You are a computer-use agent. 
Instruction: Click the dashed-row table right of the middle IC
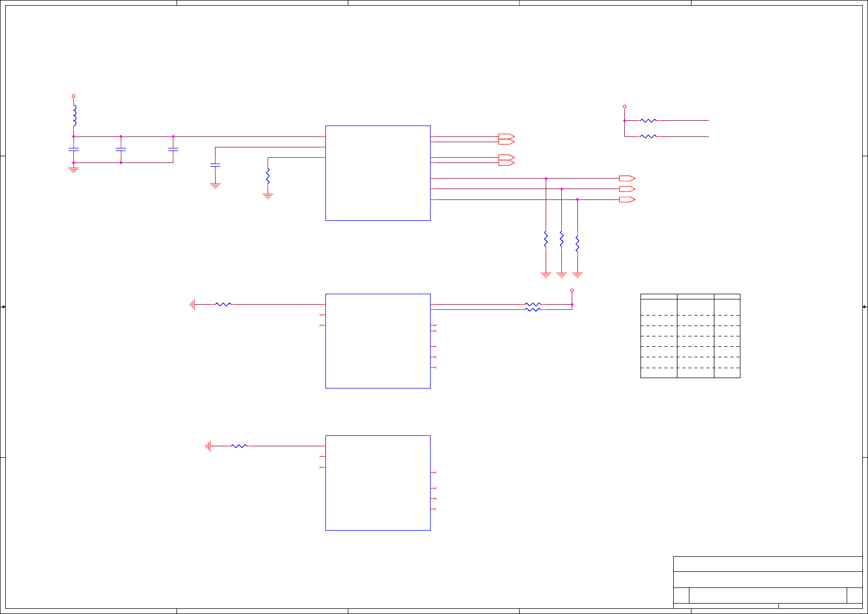[690, 336]
